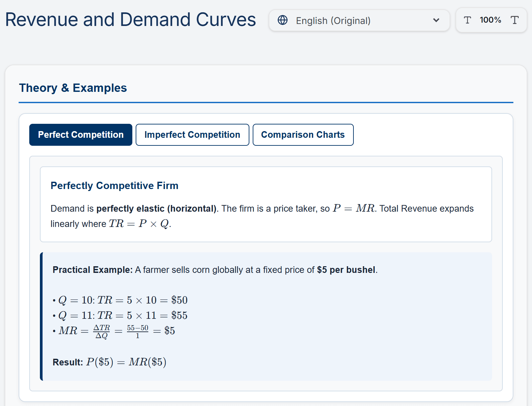Open the Comparison Charts tab
The width and height of the screenshot is (532, 406).
click(x=303, y=135)
